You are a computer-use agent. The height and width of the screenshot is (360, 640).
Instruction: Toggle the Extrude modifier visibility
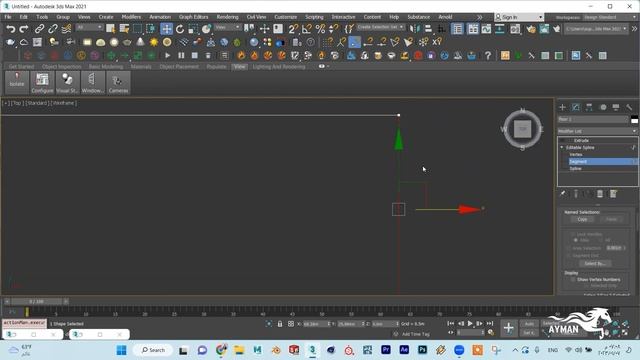(x=562, y=140)
